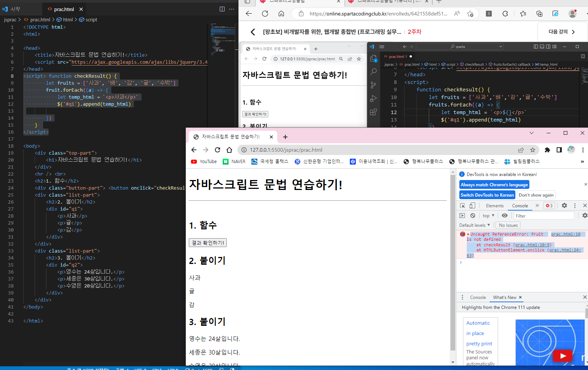Open VS Code editor more actions ellipsis

point(232,9)
